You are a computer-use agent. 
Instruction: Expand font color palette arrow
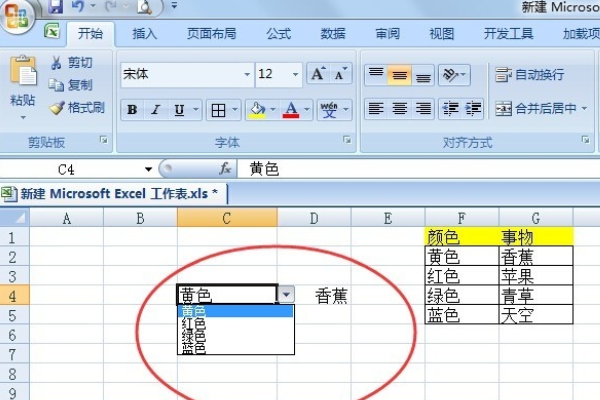tap(307, 110)
